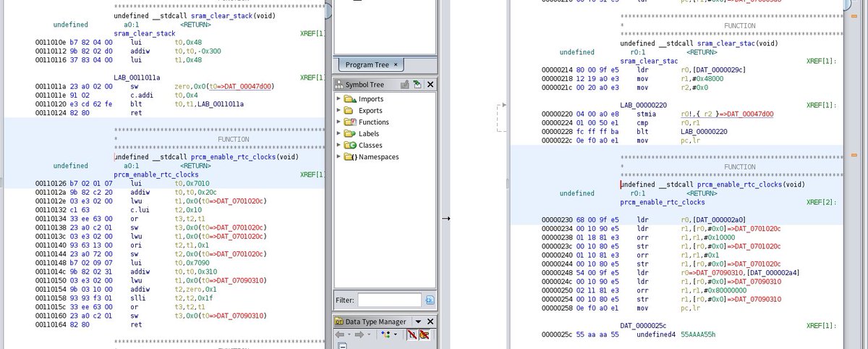
Task: Select Functions in the Symbol Tree
Action: click(x=374, y=122)
